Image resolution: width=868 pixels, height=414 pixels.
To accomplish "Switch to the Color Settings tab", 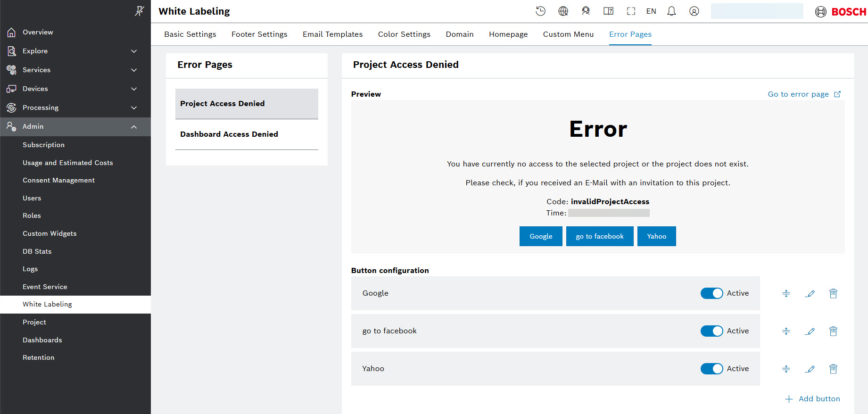I will pyautogui.click(x=404, y=34).
